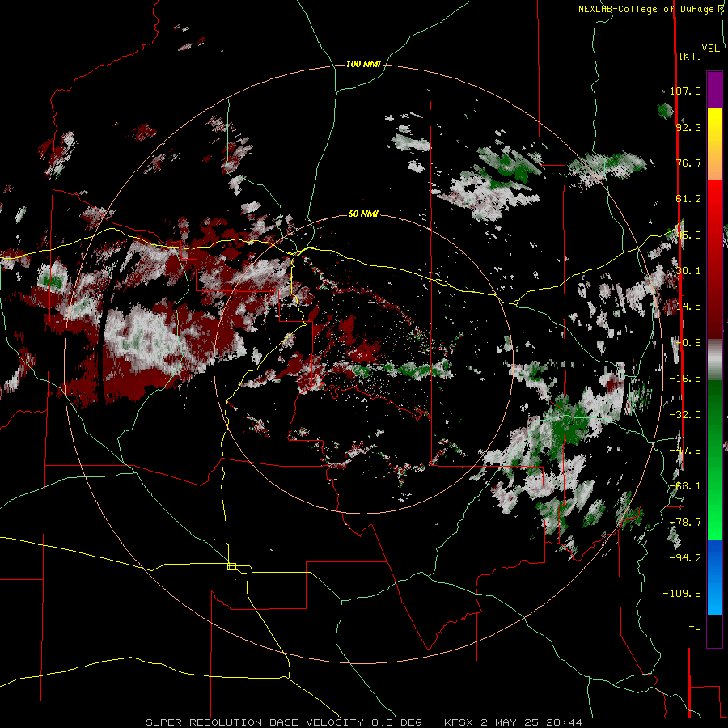This screenshot has height=728, width=728.
Task: Click the -16.5 legend value
Action: tap(685, 379)
